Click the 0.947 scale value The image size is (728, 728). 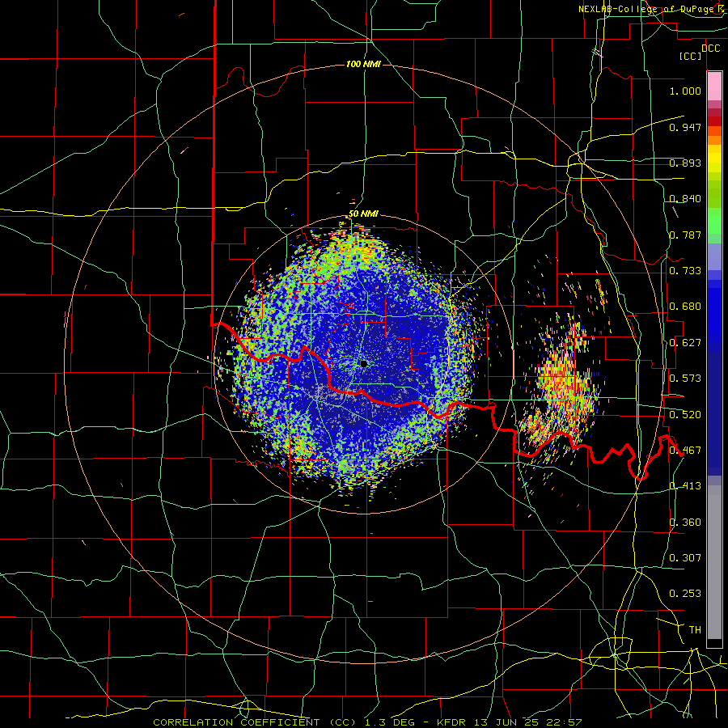[x=685, y=127]
